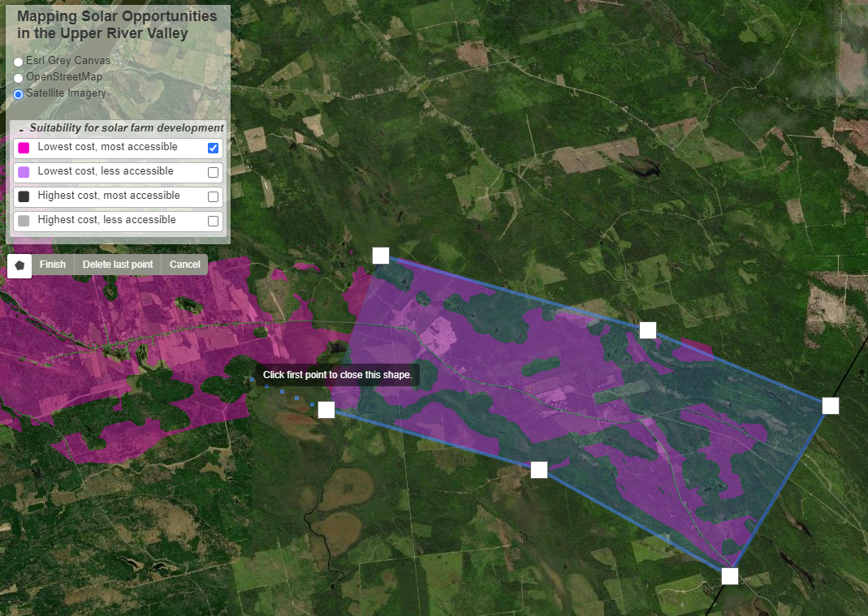868x616 pixels.
Task: Click 'Lowest cost, most accessible' label
Action: (x=107, y=147)
